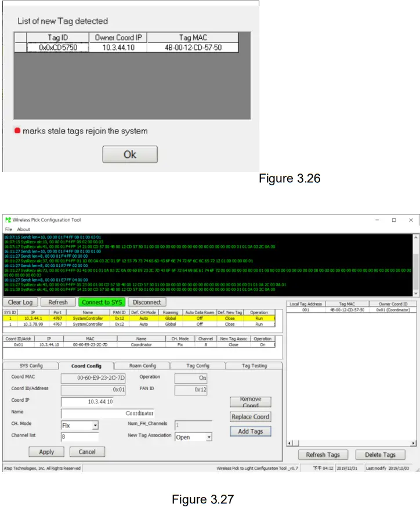This screenshot has width=420, height=508.
Task: Click the Coord IP input field
Action: 87,401
